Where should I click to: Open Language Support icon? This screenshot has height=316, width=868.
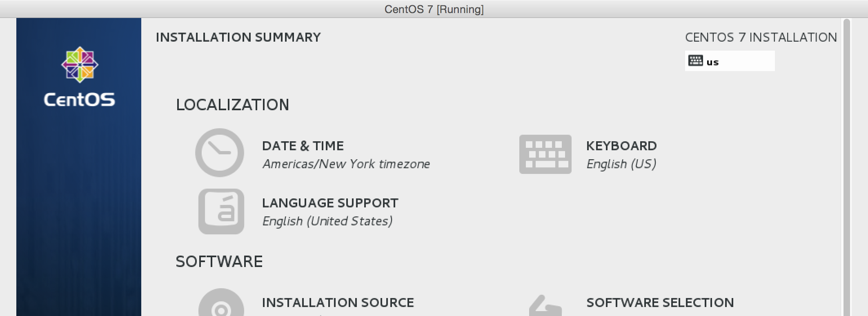(x=221, y=211)
